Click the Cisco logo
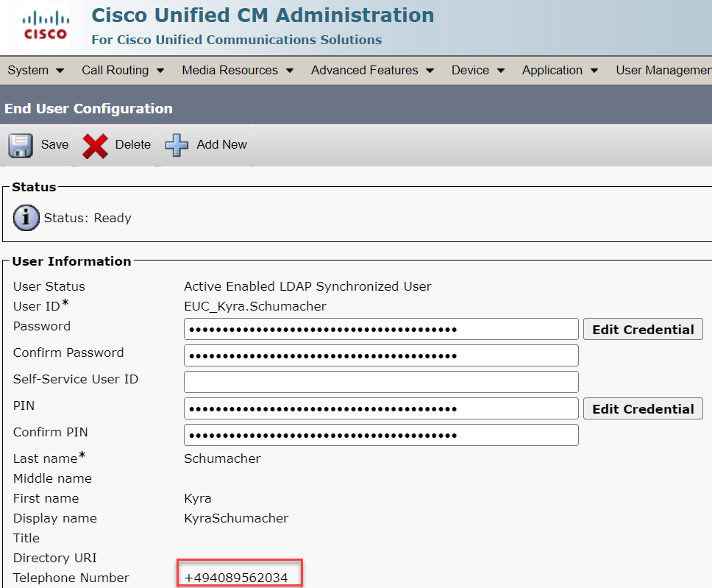 (45, 26)
